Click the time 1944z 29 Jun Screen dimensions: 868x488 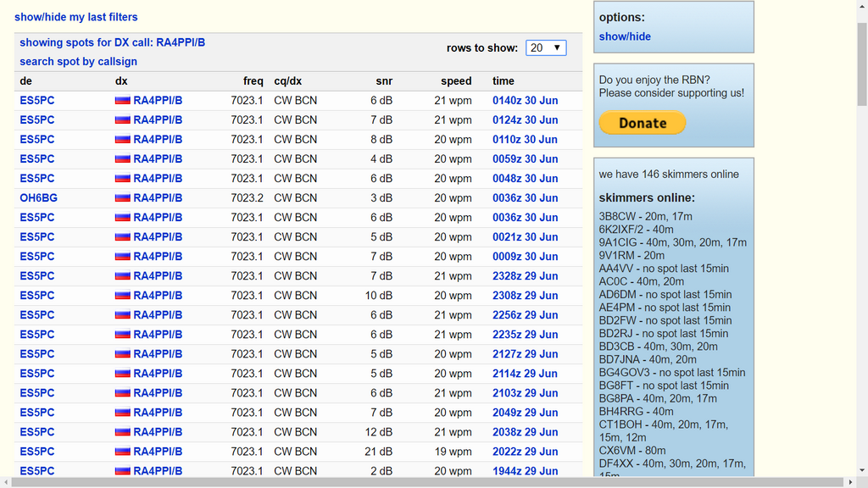point(526,471)
